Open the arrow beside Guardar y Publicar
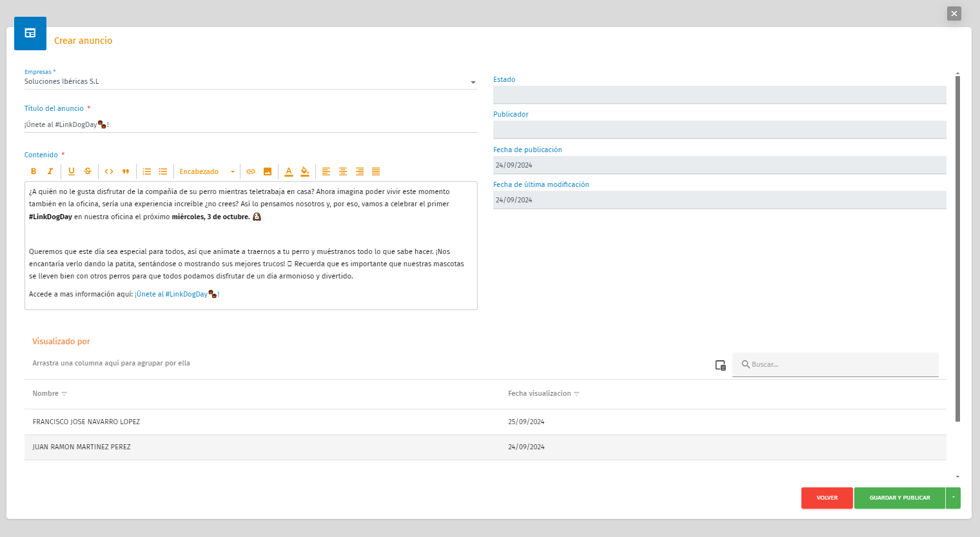 [x=953, y=498]
